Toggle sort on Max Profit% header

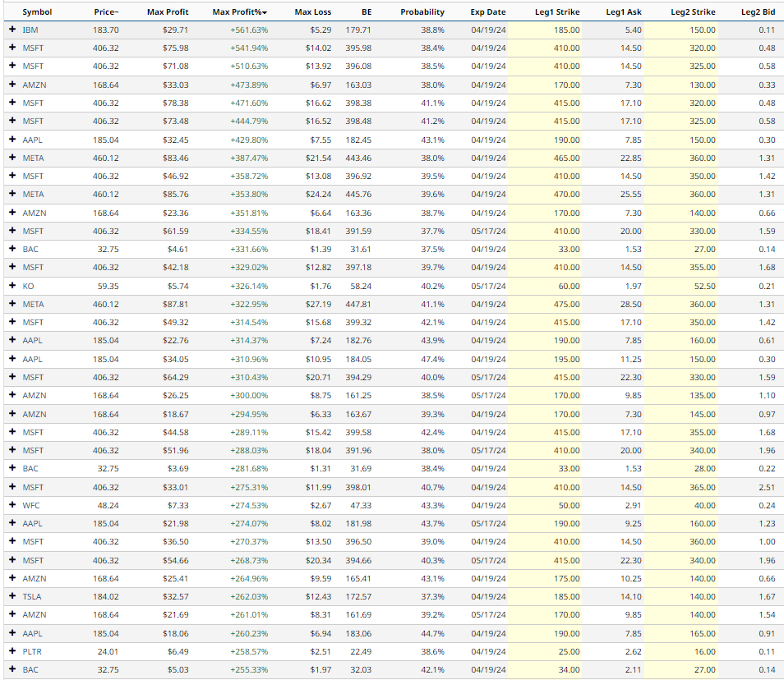point(239,12)
